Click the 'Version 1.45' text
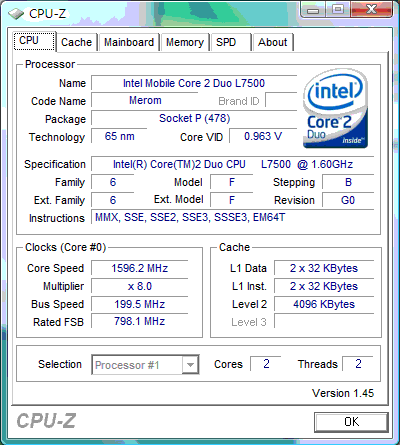Viewport: 400px width, 445px height. pos(343,393)
